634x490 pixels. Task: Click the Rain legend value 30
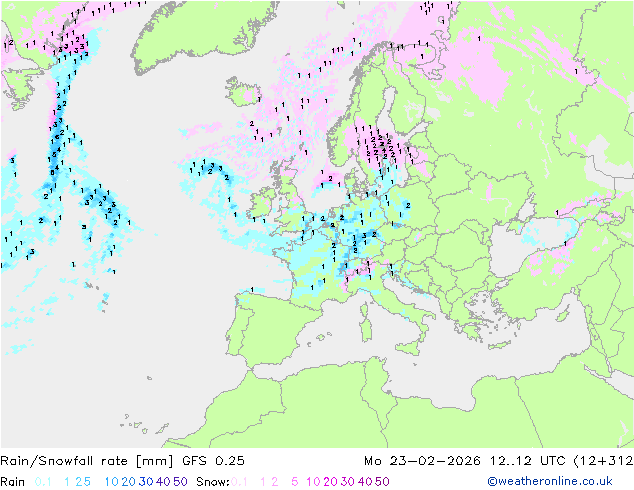coord(146,482)
